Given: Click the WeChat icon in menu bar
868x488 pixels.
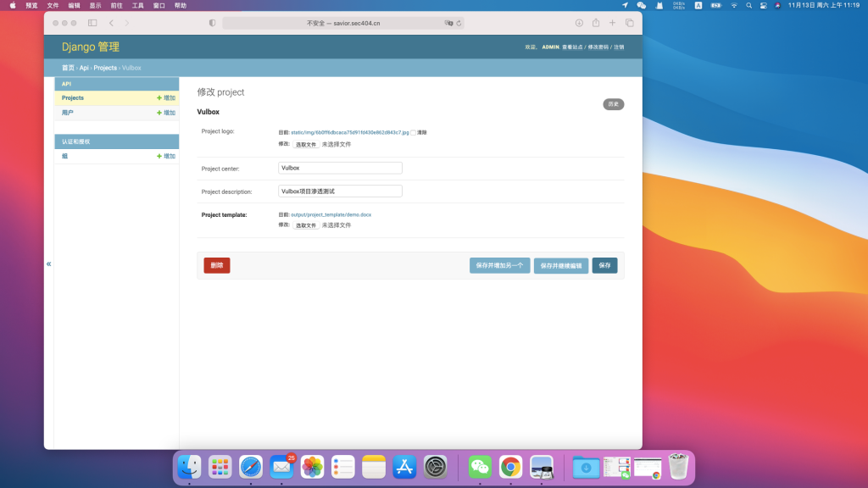Looking at the screenshot, I should [x=642, y=6].
